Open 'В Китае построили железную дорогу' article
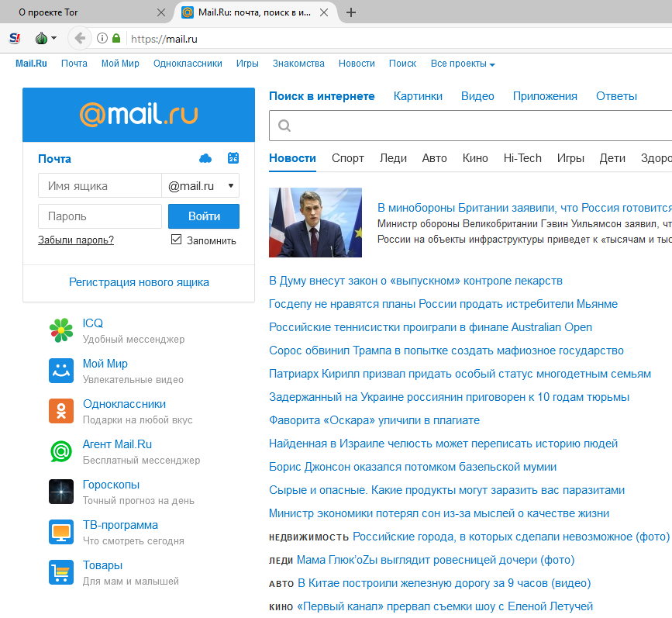This screenshot has height=618, width=672. [444, 583]
